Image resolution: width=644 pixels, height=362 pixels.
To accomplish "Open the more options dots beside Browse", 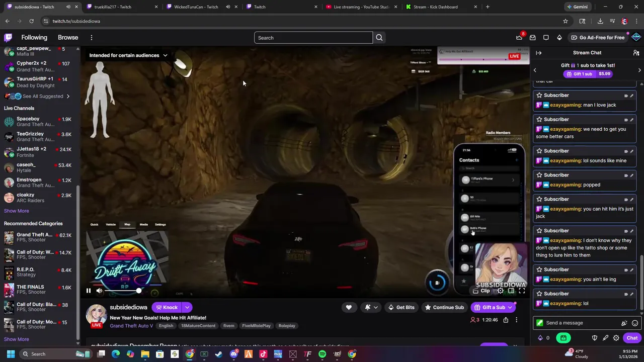I will click(x=92, y=38).
